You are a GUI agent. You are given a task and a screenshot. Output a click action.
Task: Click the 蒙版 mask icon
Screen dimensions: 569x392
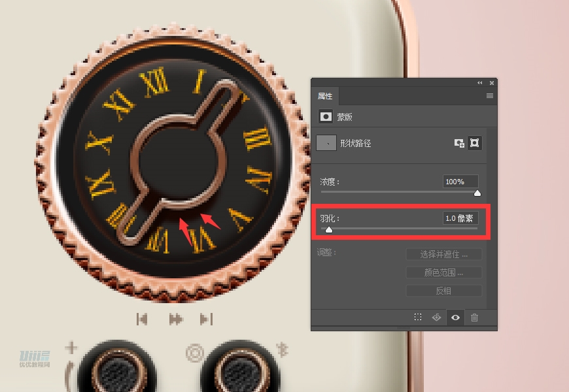coord(325,117)
